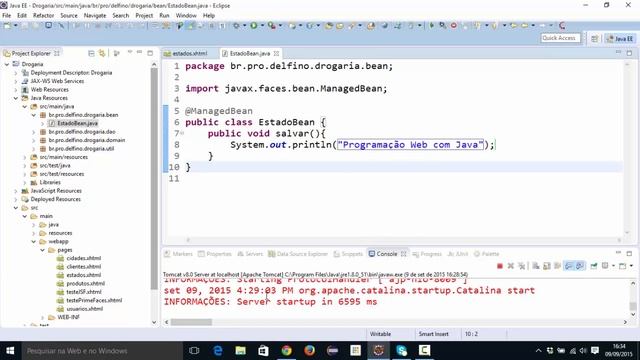Maximize the Console view
This screenshot has width=640, height=360.
[x=629, y=253]
